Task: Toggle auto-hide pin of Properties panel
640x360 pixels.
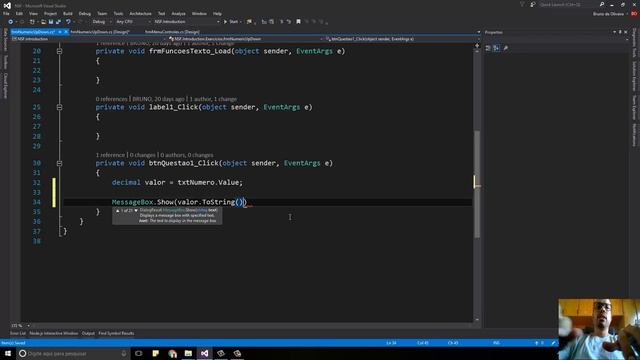Action: 620,32
